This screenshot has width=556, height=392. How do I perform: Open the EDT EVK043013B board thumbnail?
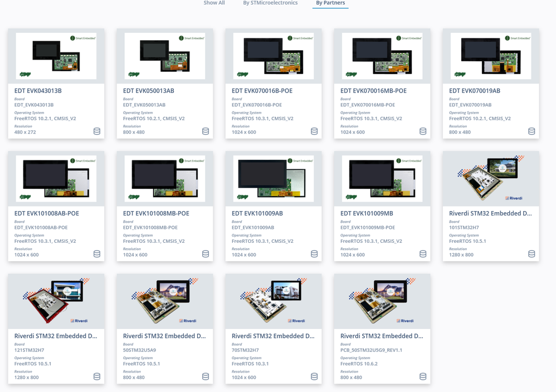(56, 56)
